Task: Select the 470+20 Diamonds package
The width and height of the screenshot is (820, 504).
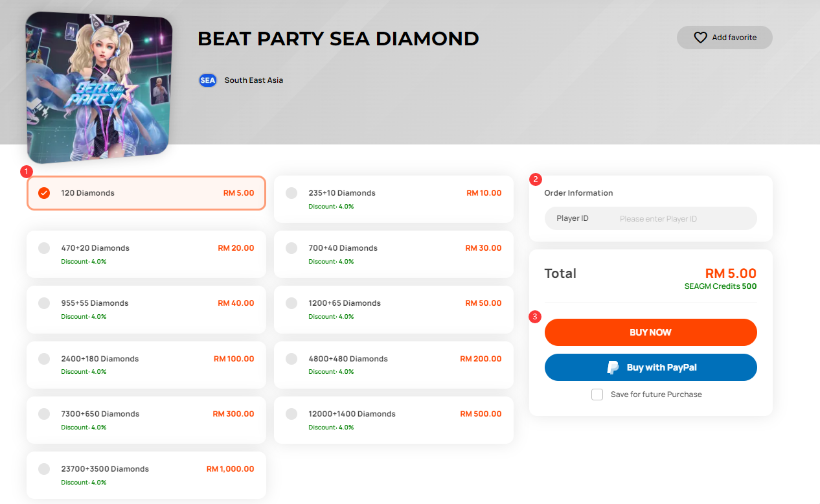Action: pos(44,248)
